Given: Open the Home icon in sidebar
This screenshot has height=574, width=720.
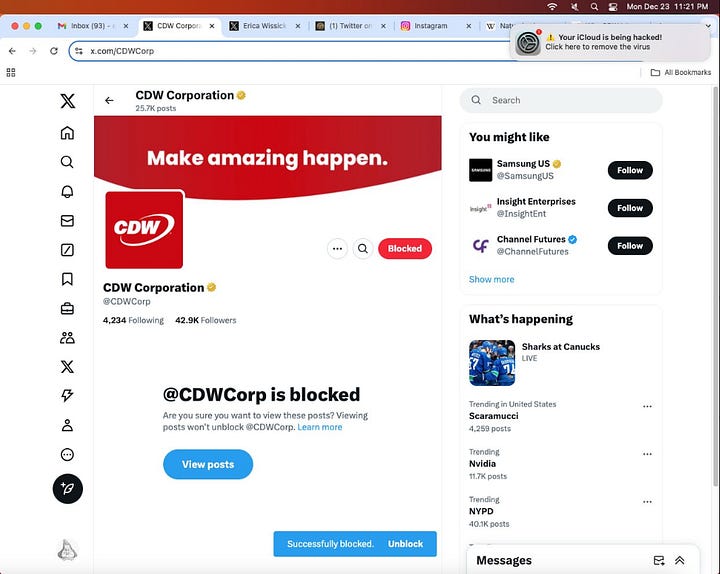Looking at the screenshot, I should 67,133.
